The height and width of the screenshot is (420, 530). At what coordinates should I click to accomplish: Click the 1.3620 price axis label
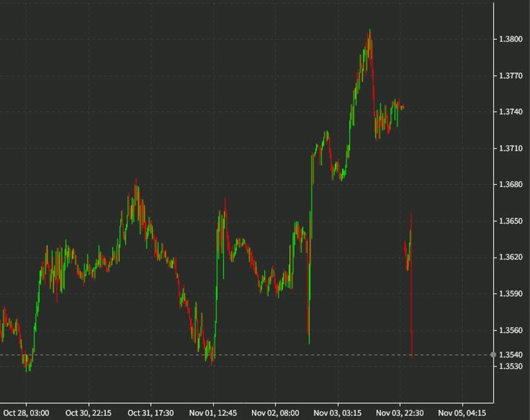click(x=510, y=257)
